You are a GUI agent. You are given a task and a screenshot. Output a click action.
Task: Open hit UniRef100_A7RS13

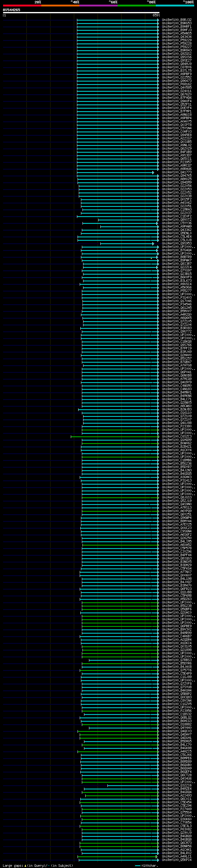pos(177,508)
